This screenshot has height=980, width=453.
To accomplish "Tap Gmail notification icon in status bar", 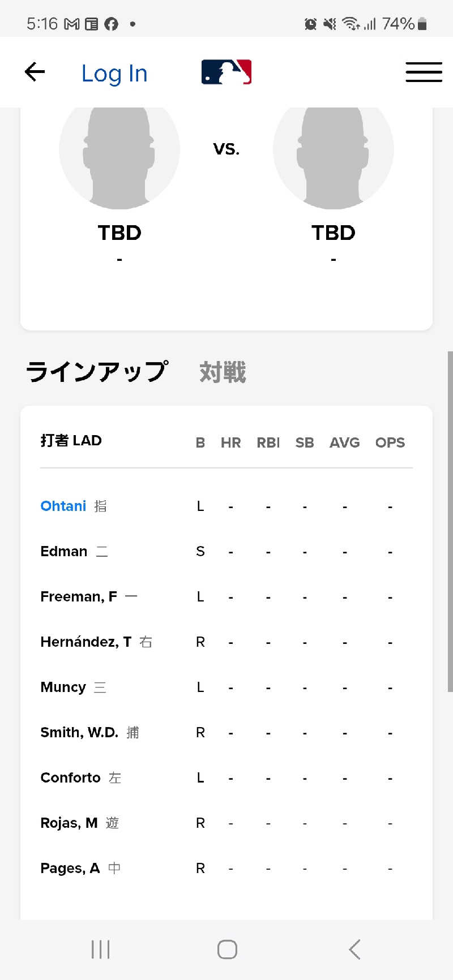I will coord(72,24).
